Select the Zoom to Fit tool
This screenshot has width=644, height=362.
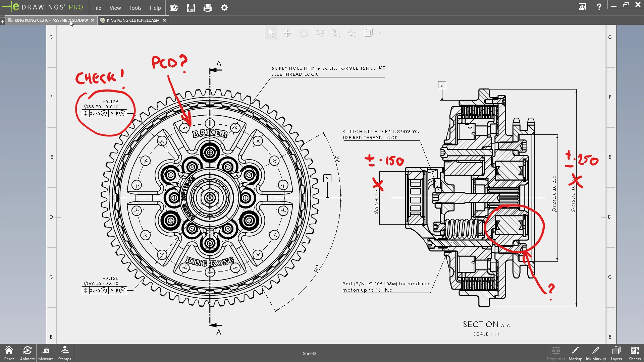pyautogui.click(x=352, y=33)
